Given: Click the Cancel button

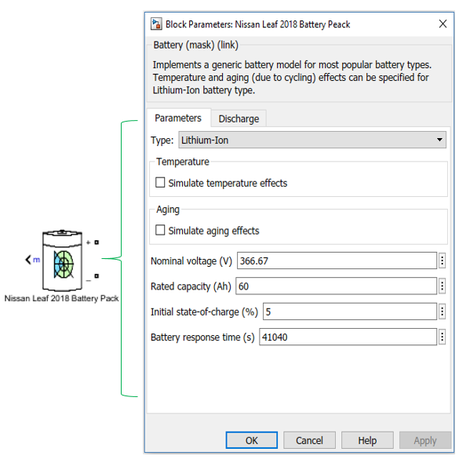Looking at the screenshot, I should coord(309,440).
